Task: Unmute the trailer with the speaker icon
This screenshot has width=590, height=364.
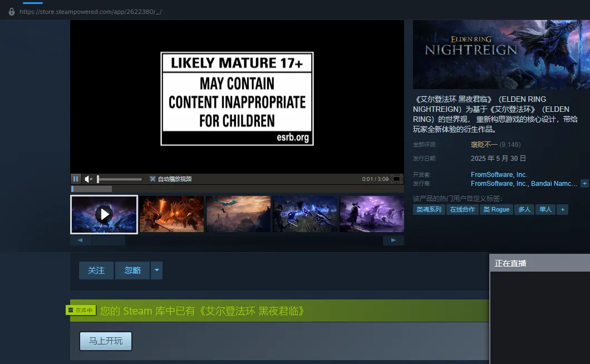Action: (88, 179)
